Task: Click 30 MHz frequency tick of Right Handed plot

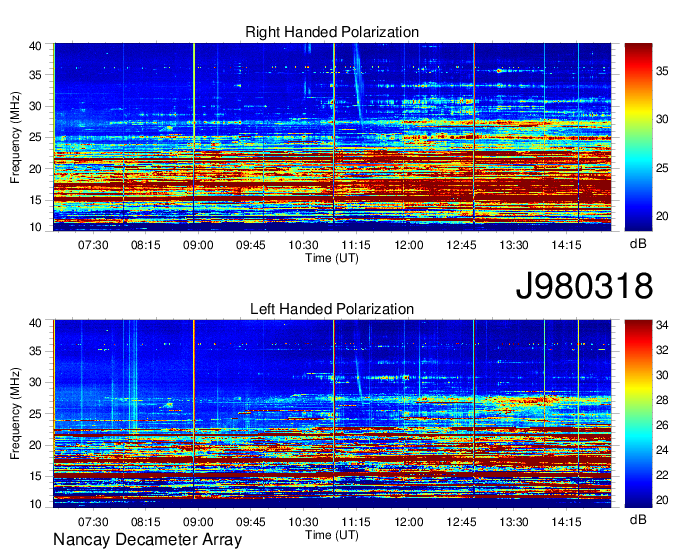Action: click(35, 106)
